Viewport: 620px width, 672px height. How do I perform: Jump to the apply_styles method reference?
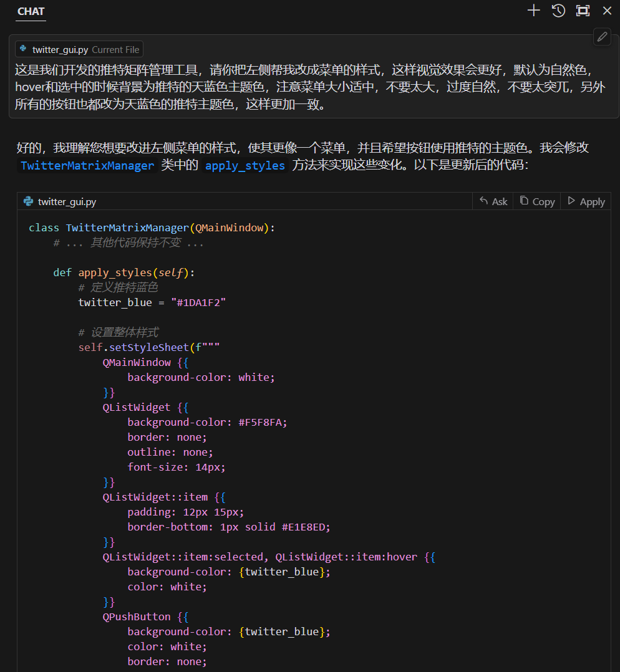tap(245, 166)
